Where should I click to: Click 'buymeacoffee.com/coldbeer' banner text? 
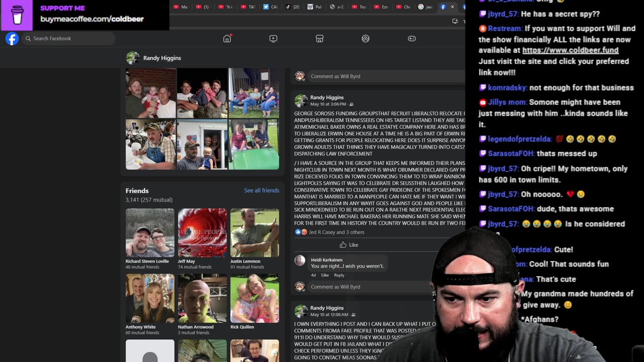(92, 19)
